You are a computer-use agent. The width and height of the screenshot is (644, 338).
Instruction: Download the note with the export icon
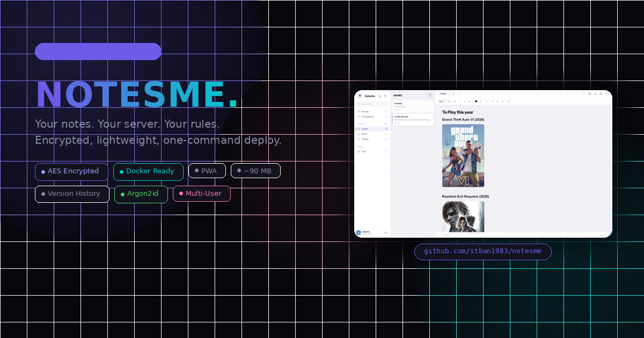[595, 93]
